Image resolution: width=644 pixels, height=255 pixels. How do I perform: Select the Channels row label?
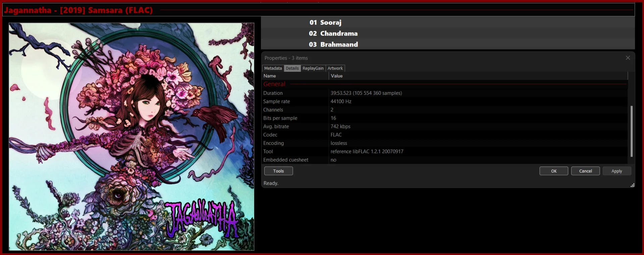pos(273,110)
